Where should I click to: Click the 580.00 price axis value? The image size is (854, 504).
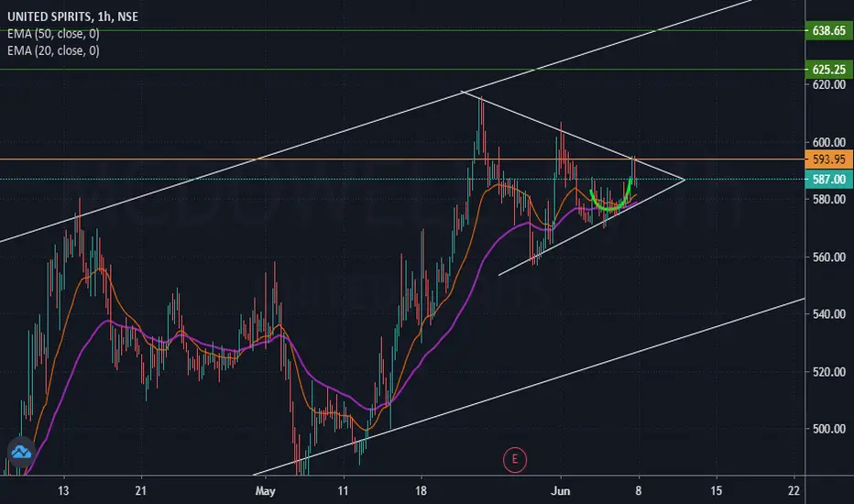(x=829, y=200)
